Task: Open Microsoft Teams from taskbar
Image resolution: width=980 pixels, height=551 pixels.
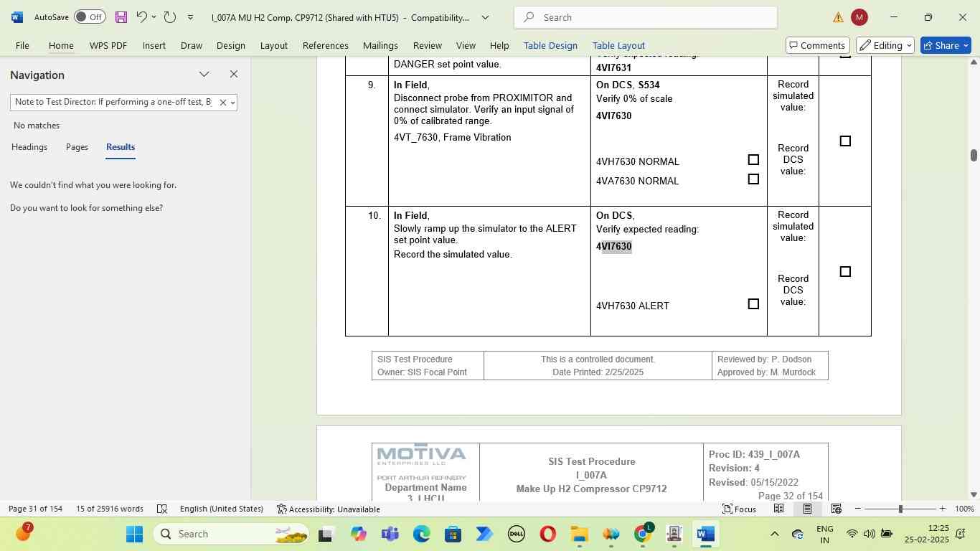Action: (390, 534)
